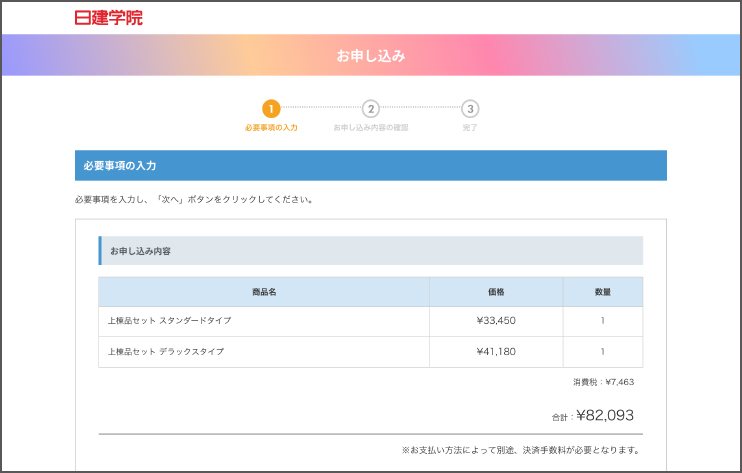Select step 3 circle indicator
This screenshot has height=473, width=742.
coord(470,109)
